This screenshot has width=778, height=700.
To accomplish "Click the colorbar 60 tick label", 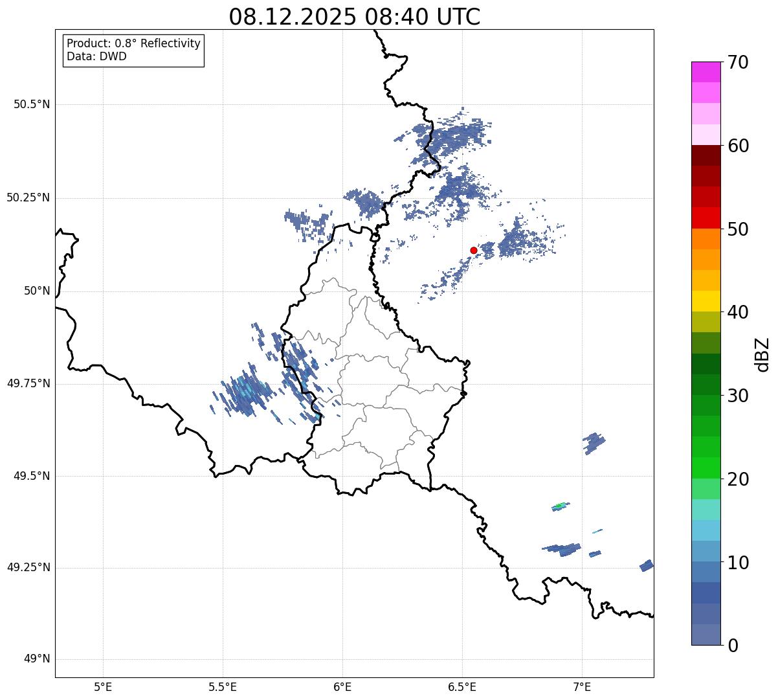I will pyautogui.click(x=738, y=146).
